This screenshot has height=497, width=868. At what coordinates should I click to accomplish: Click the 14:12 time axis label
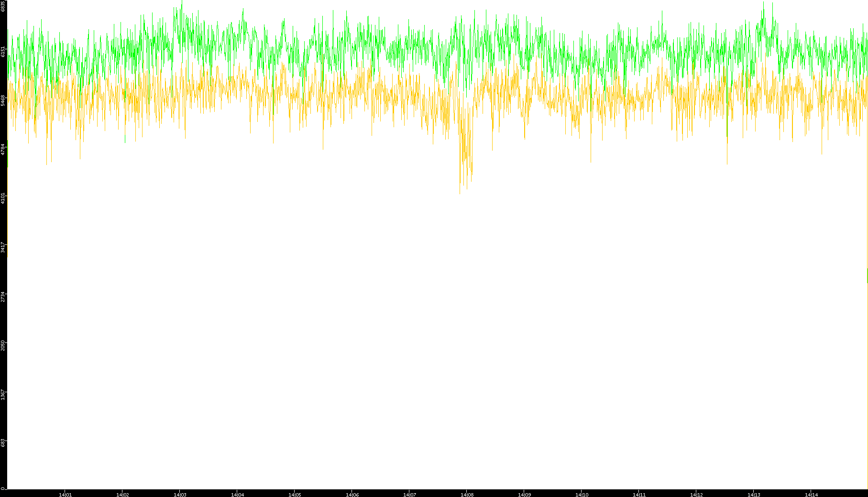click(x=696, y=495)
